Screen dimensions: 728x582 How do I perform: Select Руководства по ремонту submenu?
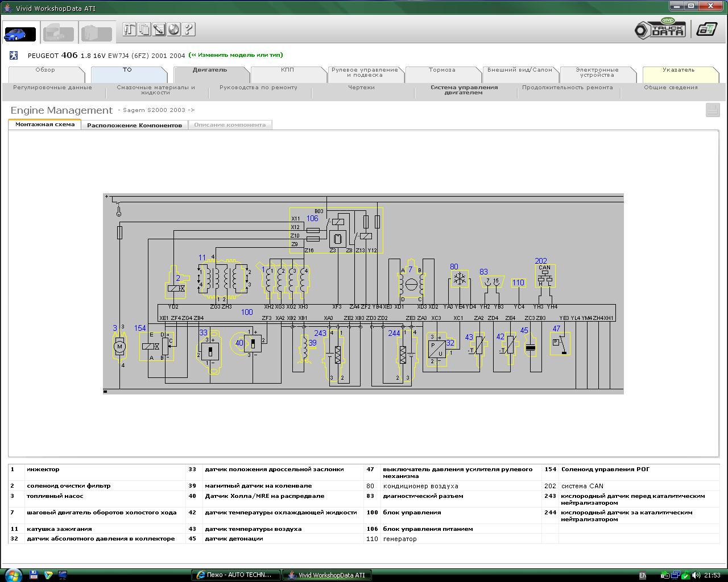tap(258, 88)
